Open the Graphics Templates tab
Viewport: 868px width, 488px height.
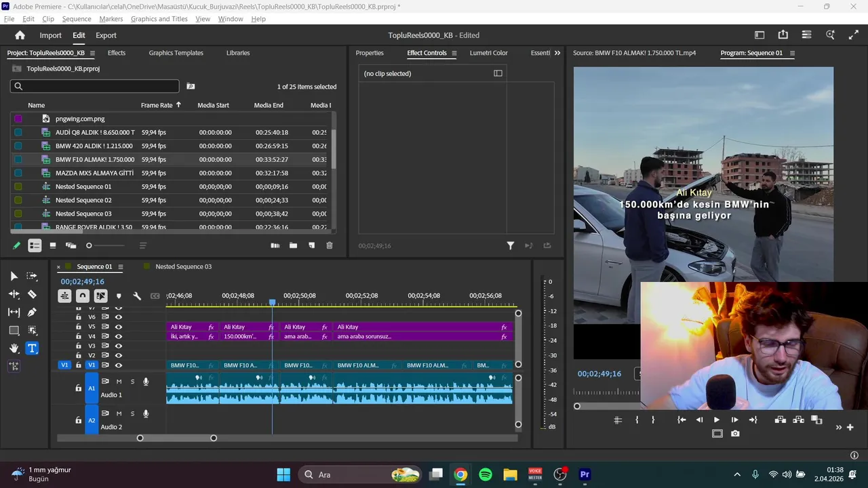coord(176,53)
